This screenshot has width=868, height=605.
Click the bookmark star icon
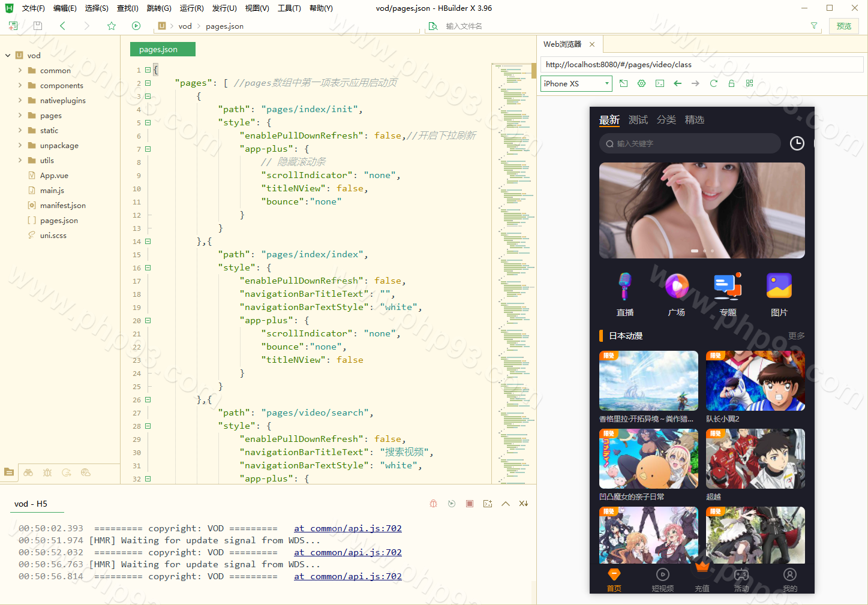[112, 26]
